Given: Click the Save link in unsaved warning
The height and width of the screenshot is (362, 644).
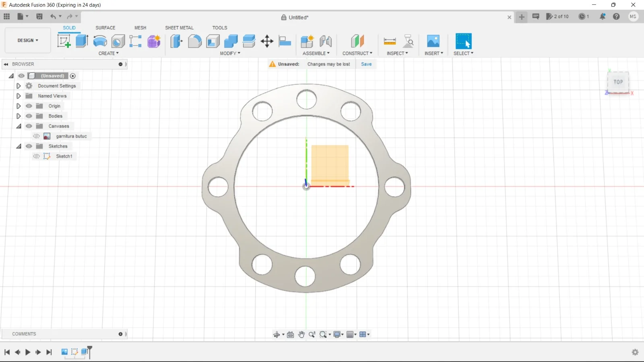Looking at the screenshot, I should click(366, 64).
